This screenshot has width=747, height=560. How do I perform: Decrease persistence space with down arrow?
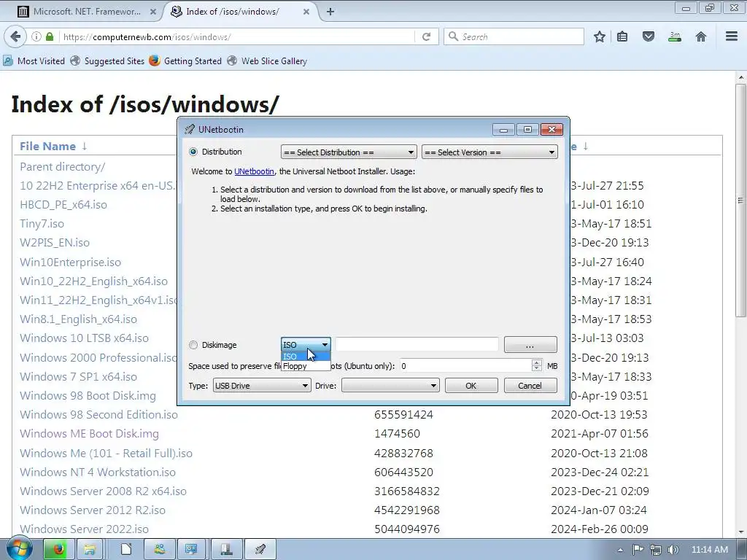tap(536, 369)
